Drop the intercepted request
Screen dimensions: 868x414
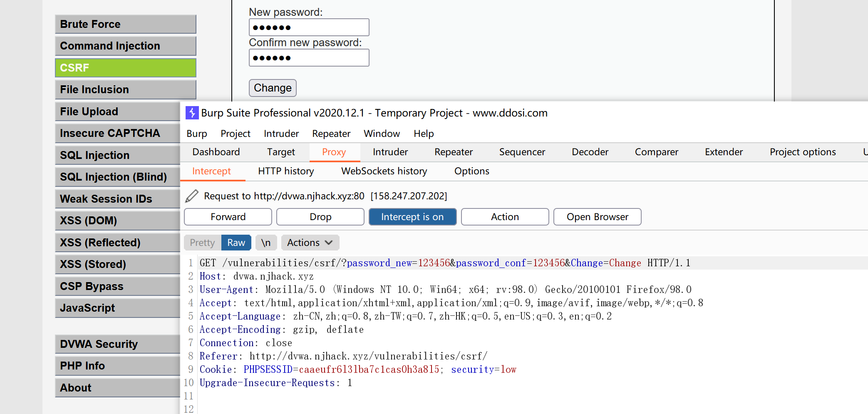pos(320,217)
